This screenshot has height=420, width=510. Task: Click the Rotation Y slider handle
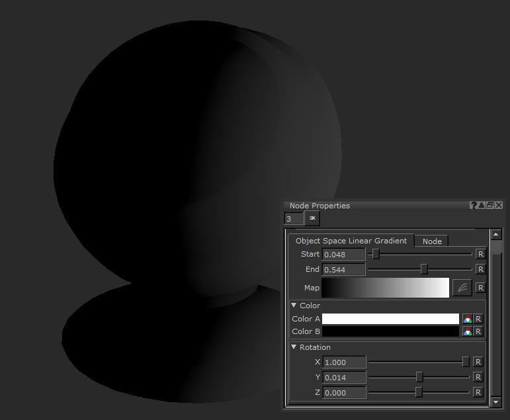coord(419,377)
